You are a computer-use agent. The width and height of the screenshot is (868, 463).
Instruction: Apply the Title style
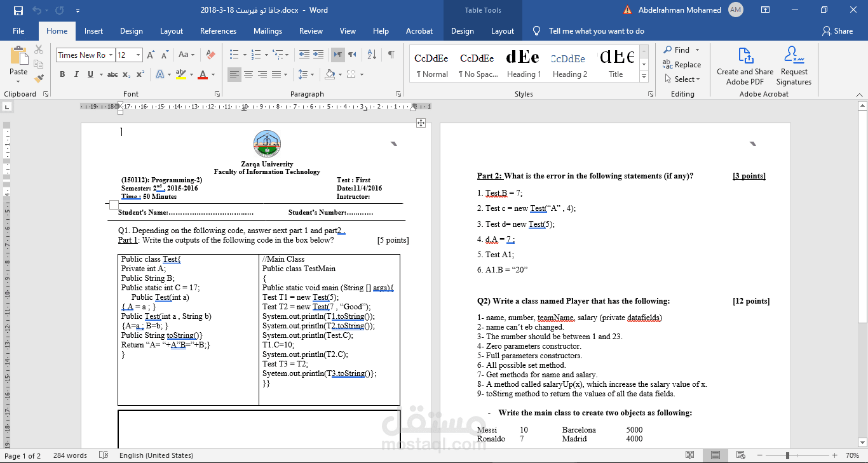[x=616, y=64]
